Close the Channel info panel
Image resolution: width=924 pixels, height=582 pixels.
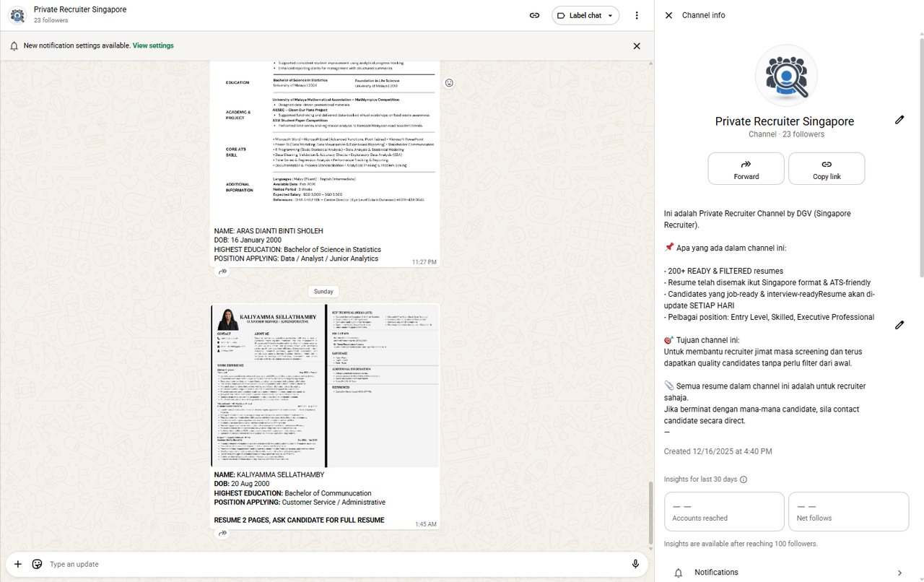point(668,15)
